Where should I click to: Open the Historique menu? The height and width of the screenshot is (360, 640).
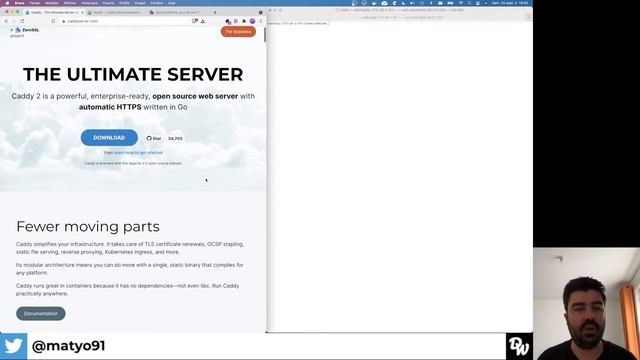pos(89,3)
